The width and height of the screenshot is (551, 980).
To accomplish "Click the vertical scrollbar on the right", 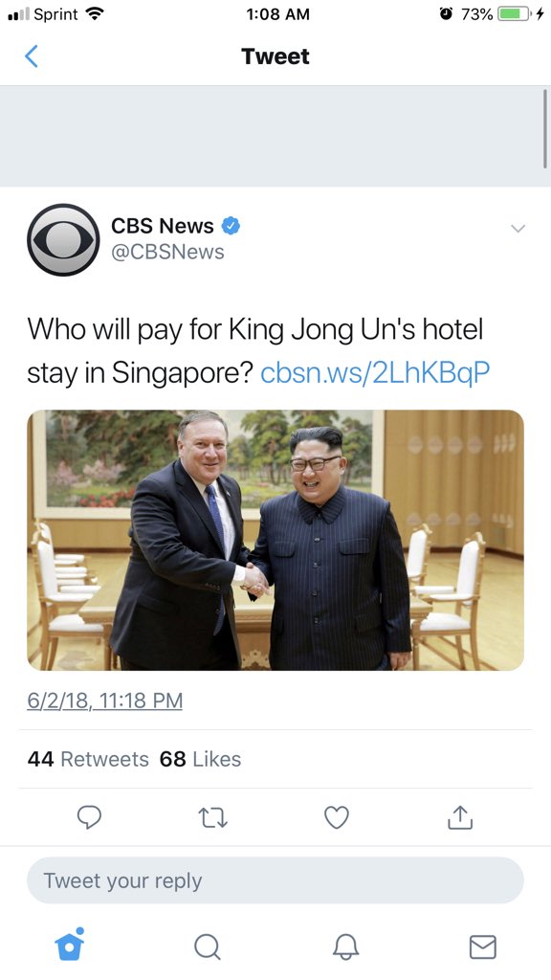I will [545, 128].
